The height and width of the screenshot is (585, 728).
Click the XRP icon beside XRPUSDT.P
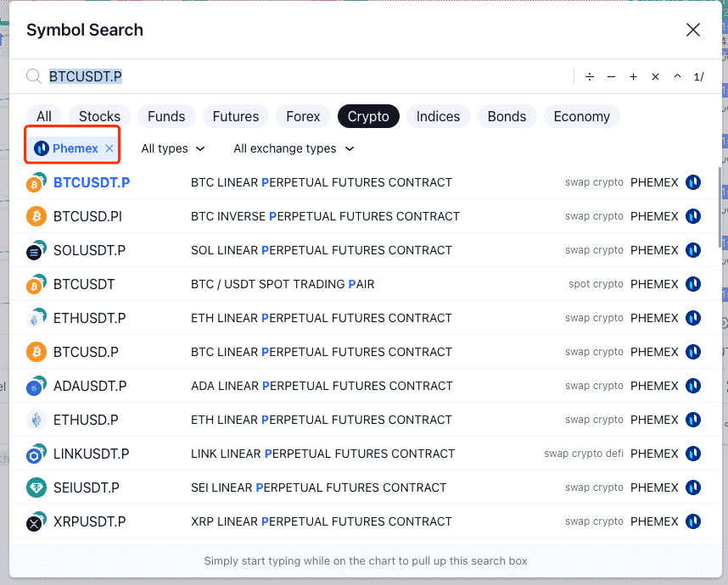pos(36,521)
